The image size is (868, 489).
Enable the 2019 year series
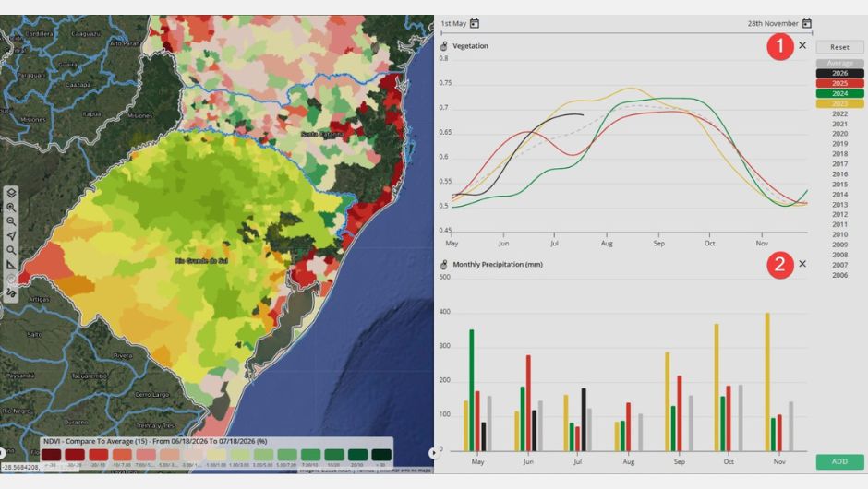[x=839, y=144]
